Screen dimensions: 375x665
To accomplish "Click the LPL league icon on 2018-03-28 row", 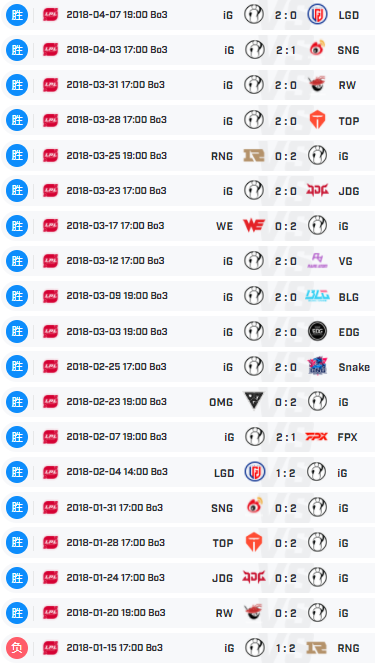I will click(50, 120).
